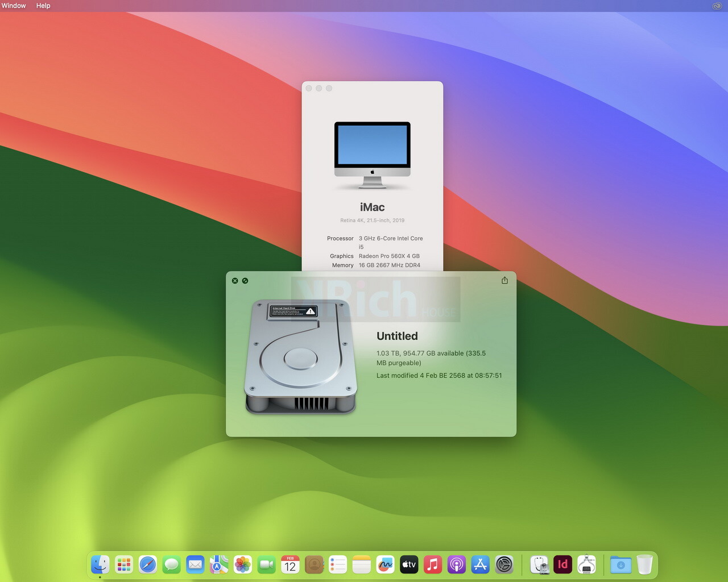The width and height of the screenshot is (728, 582).
Task: Open the Trash in the dock
Action: pyautogui.click(x=644, y=564)
